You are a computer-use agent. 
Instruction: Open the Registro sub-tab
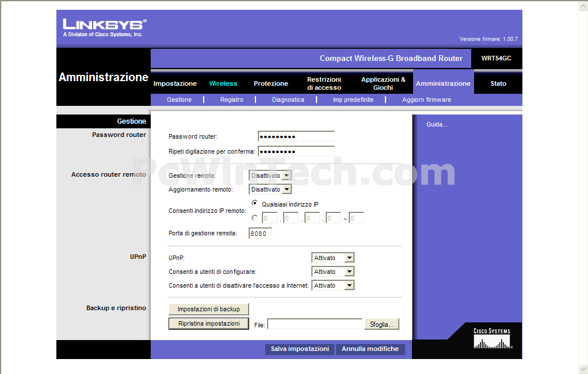[x=232, y=100]
